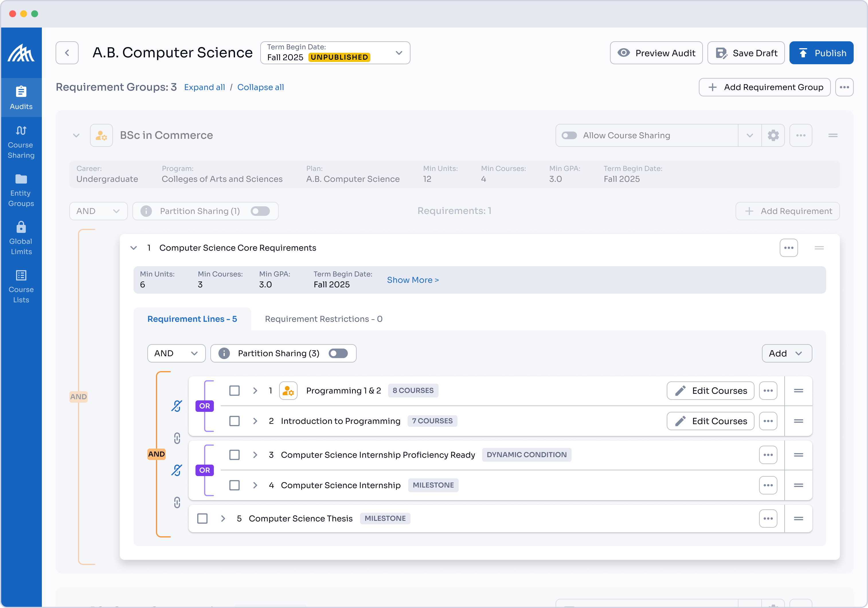Click Expand all link

pyautogui.click(x=204, y=87)
